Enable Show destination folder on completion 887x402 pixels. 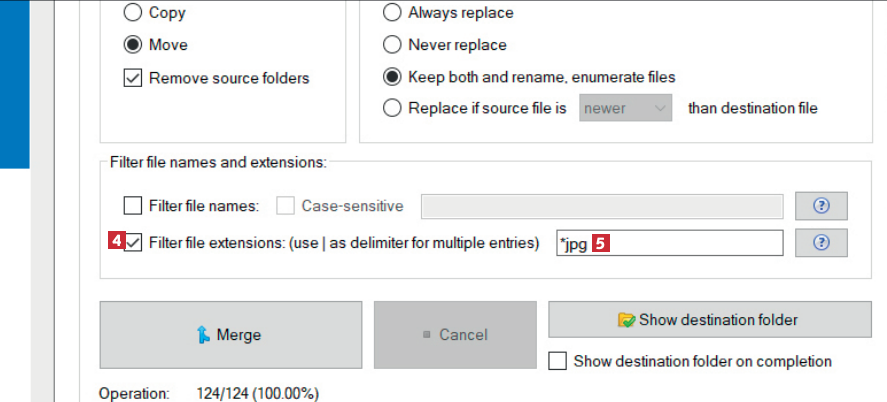point(558,361)
